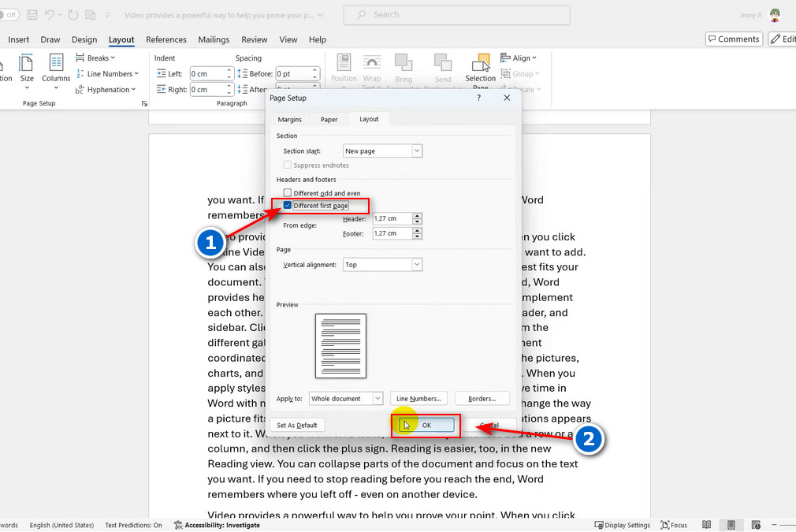Click the Comments button icon
The height and width of the screenshot is (532, 796).
point(734,39)
